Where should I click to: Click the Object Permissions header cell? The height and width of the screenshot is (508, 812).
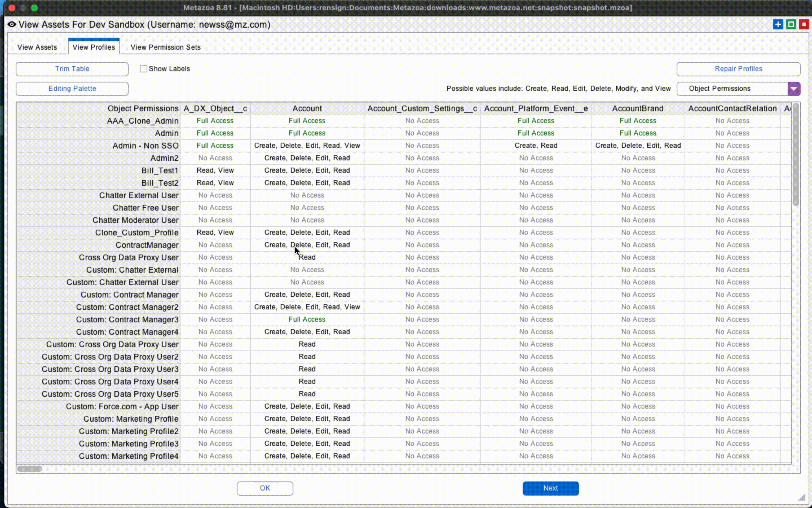98,109
